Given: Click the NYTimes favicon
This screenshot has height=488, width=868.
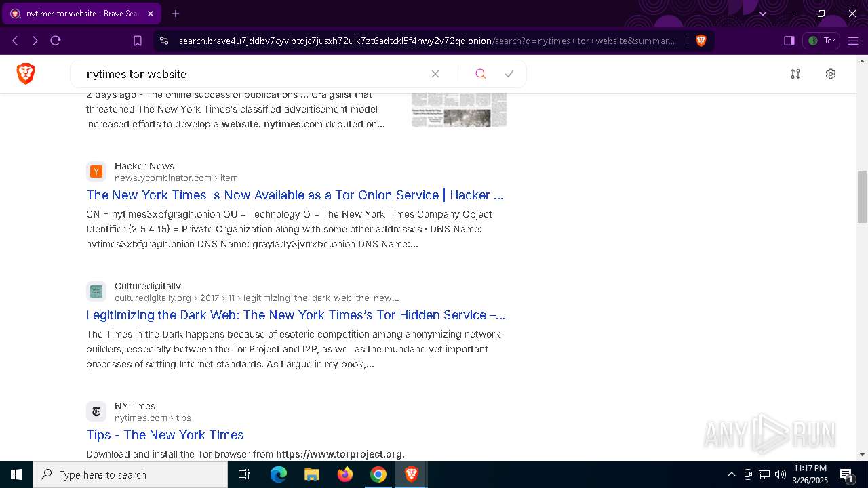Looking at the screenshot, I should click(x=96, y=411).
